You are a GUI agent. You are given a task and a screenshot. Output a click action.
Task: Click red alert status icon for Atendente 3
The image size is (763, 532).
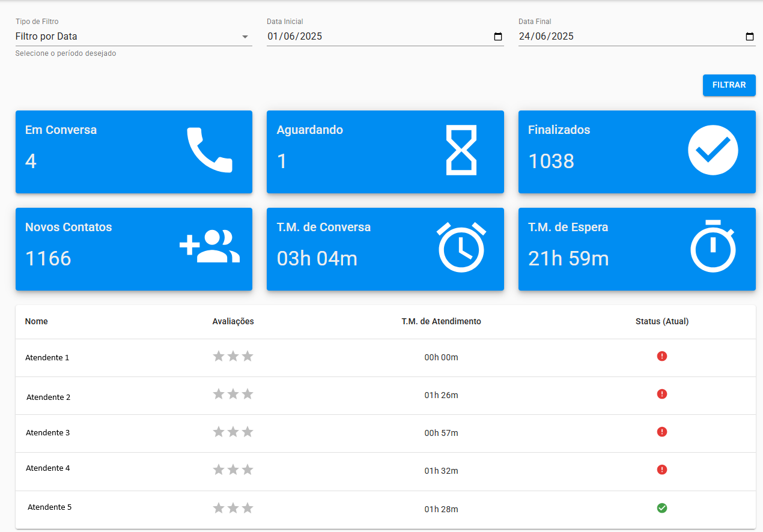pyautogui.click(x=661, y=432)
